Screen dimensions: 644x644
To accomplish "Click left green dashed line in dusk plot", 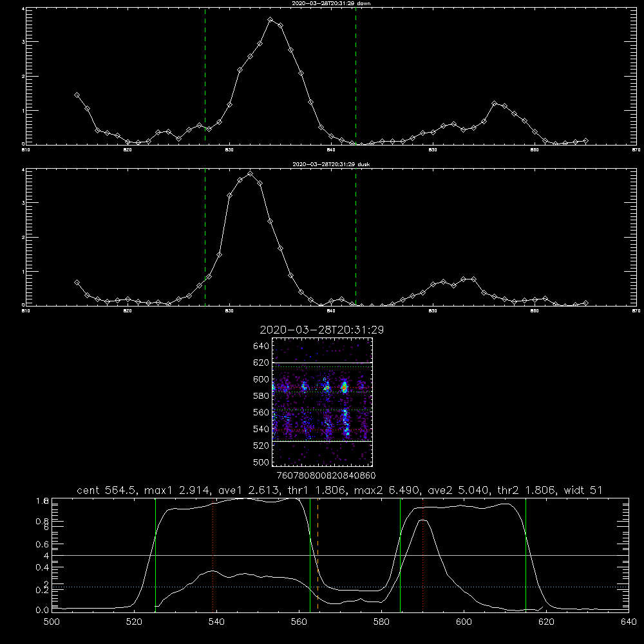I will click(205, 237).
